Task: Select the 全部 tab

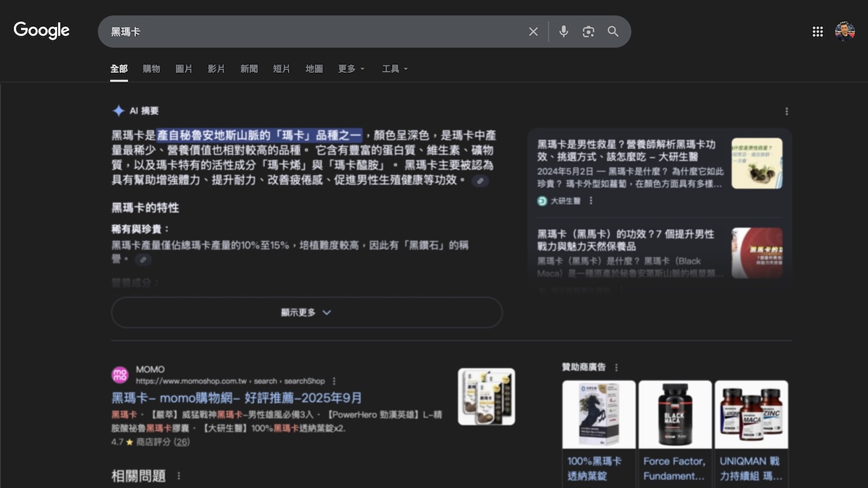Action: 119,69
